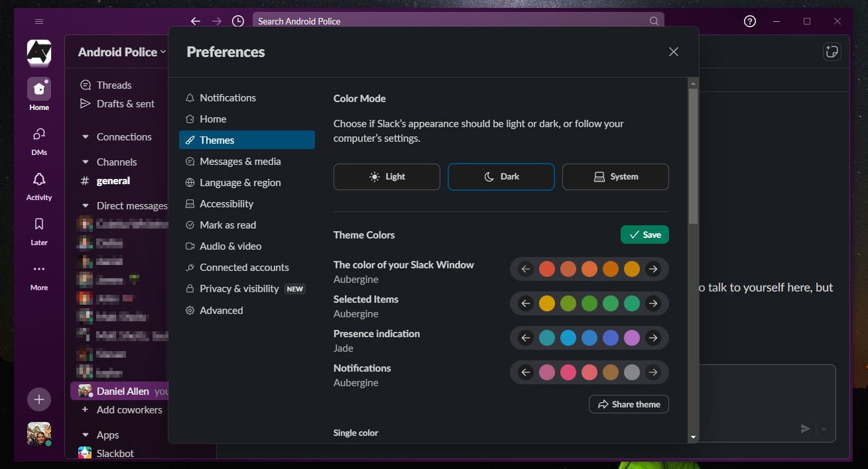This screenshot has height=469, width=868.
Task: Open Mark as read preferences
Action: click(x=247, y=225)
